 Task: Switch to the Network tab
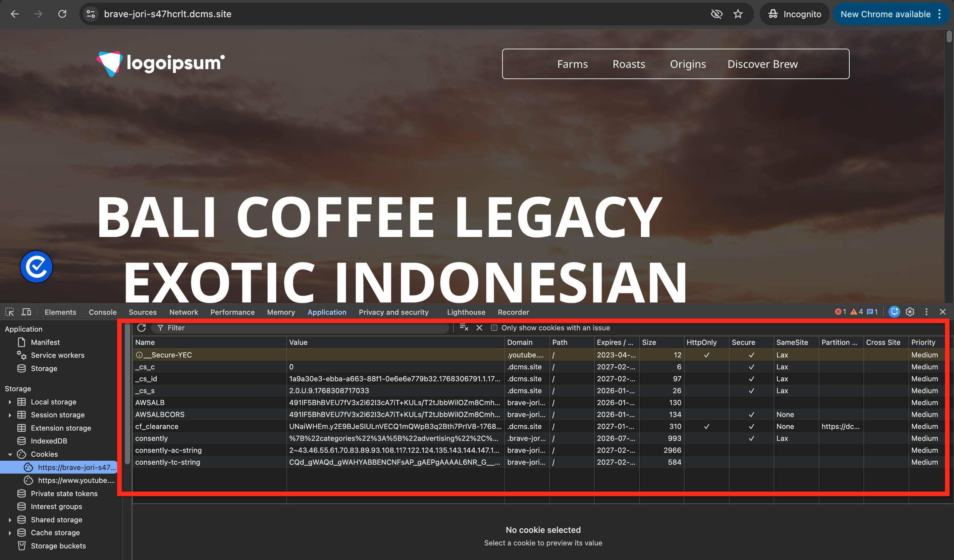(184, 312)
